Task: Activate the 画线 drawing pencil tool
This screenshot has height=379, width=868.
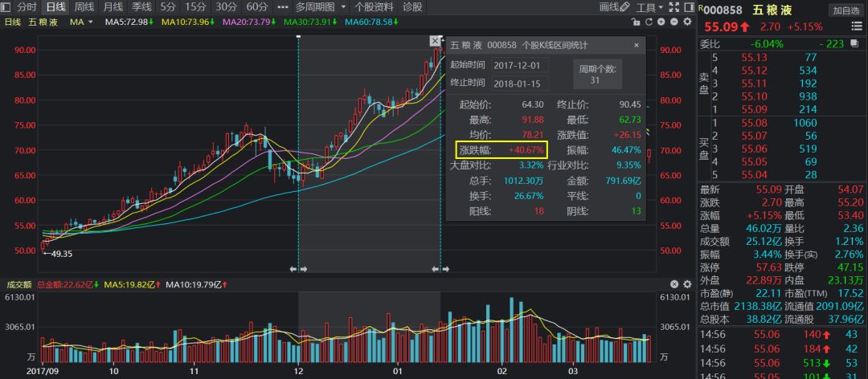Action: point(615,7)
